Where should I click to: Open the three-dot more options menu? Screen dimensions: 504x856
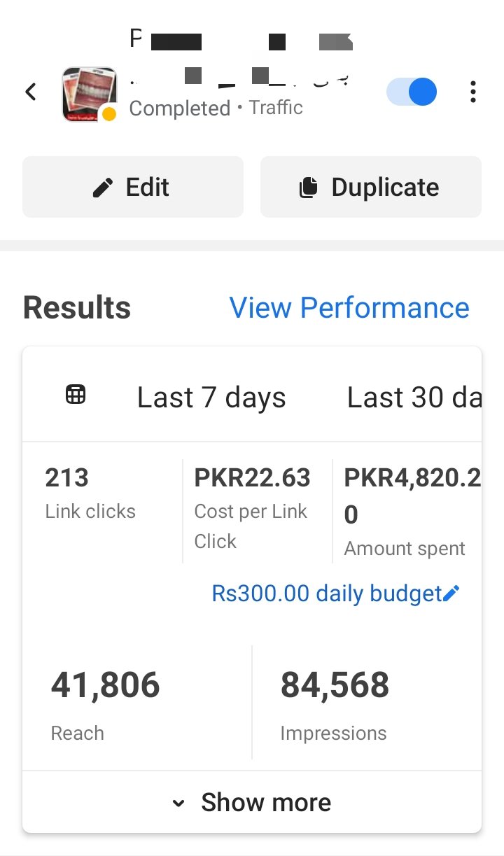point(473,92)
